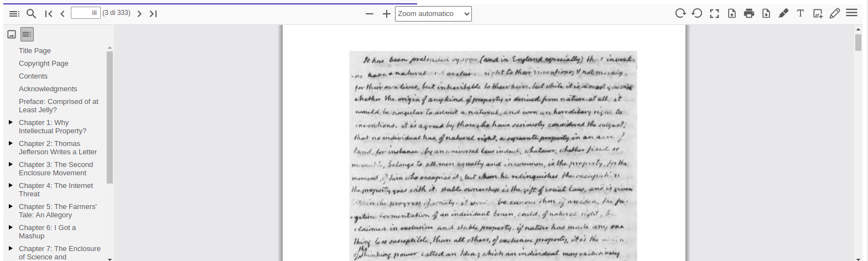Jump to the first page
Viewport: 868px width, 261px height.
(49, 14)
